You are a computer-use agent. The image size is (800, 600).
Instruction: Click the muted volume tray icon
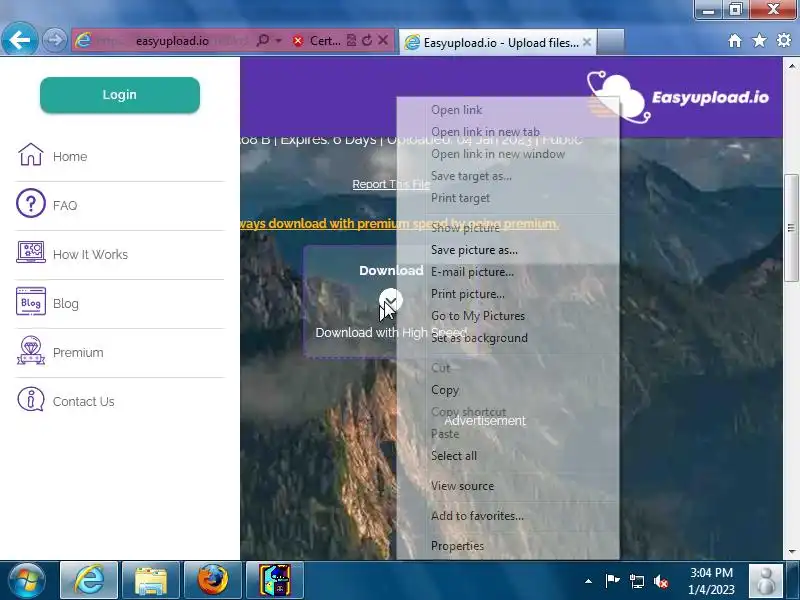tap(661, 581)
